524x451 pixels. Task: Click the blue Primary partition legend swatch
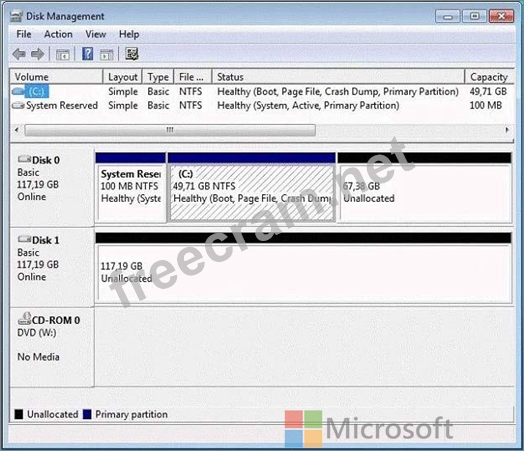87,414
